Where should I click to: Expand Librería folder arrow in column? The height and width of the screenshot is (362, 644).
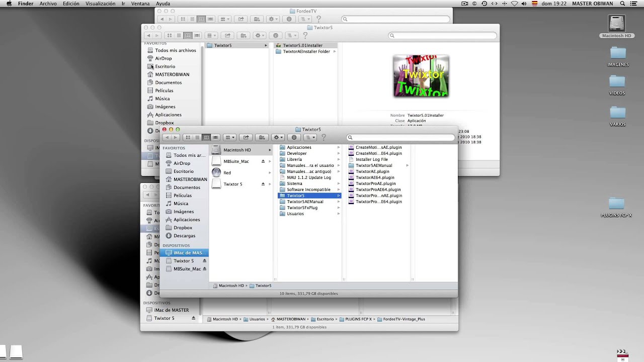[339, 159]
